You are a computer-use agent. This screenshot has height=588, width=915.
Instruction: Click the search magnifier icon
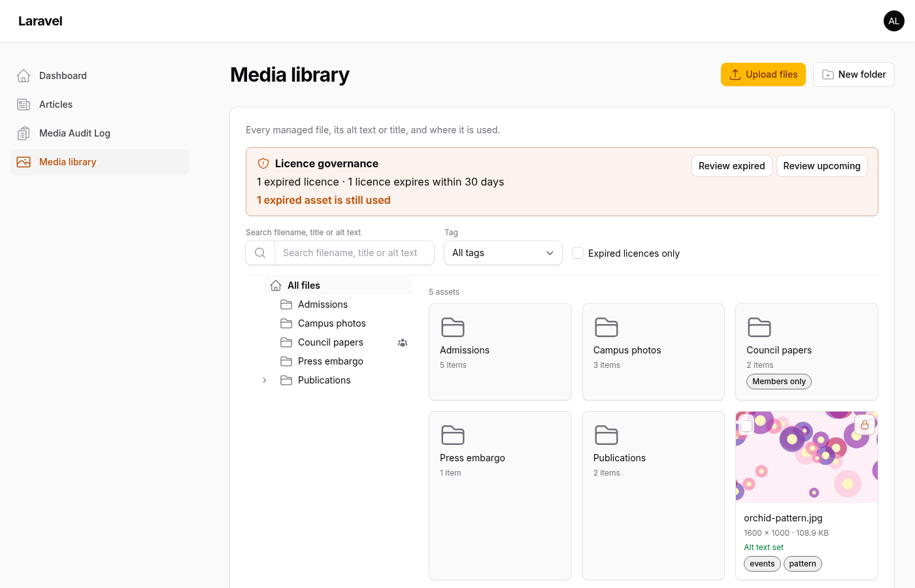[x=260, y=253]
